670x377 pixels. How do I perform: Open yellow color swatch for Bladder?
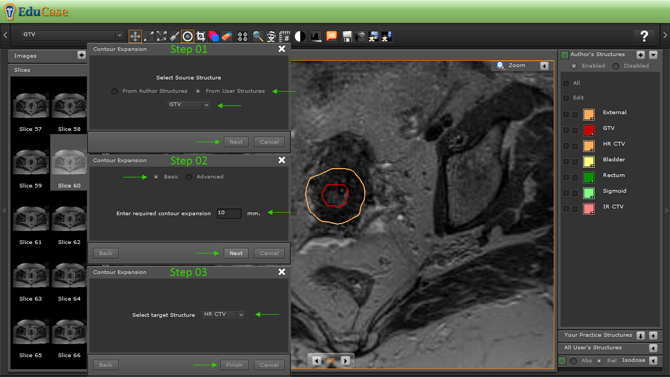(589, 162)
